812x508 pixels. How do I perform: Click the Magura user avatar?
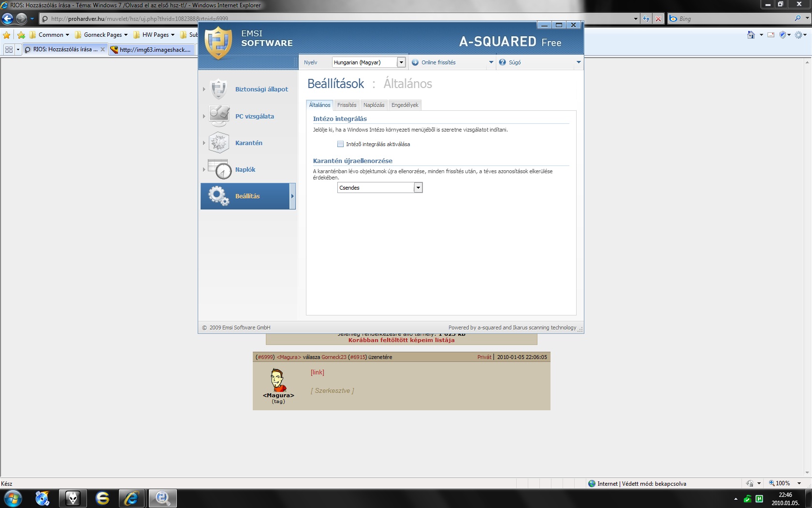(277, 380)
